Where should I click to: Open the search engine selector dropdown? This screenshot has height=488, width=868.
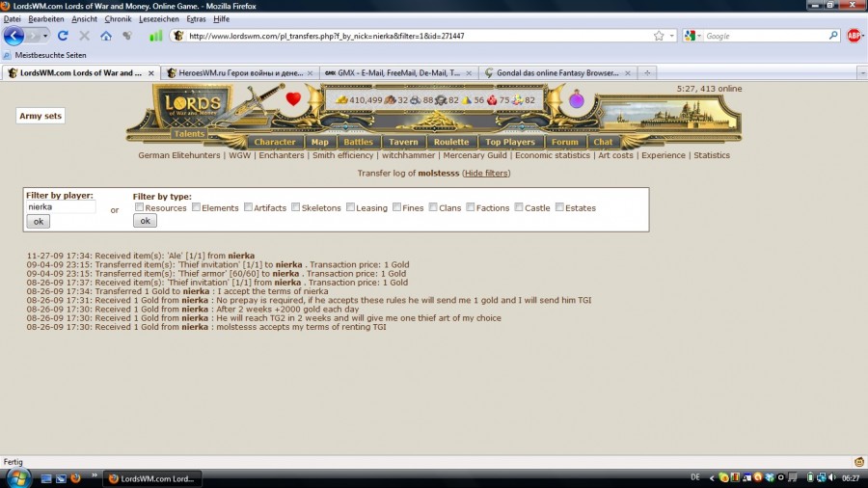[x=699, y=36]
